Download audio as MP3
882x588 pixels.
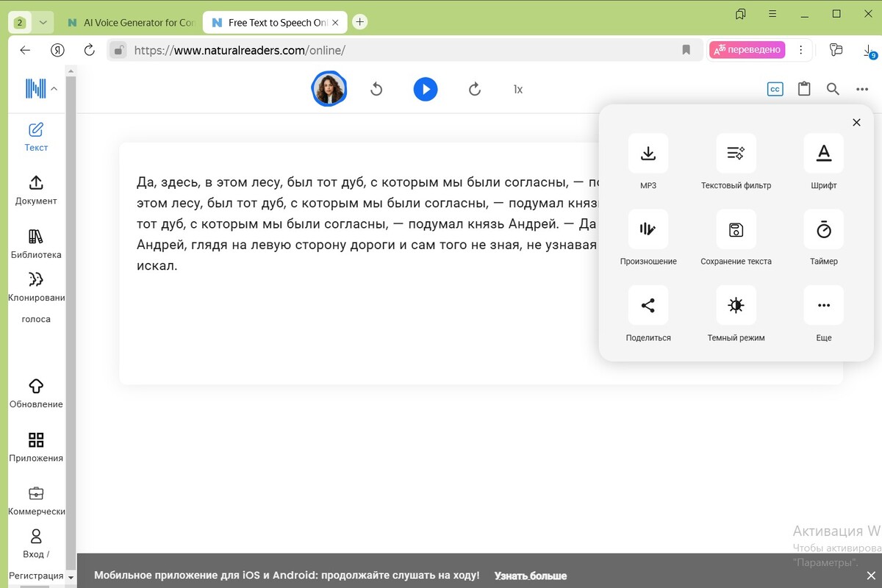coord(648,153)
